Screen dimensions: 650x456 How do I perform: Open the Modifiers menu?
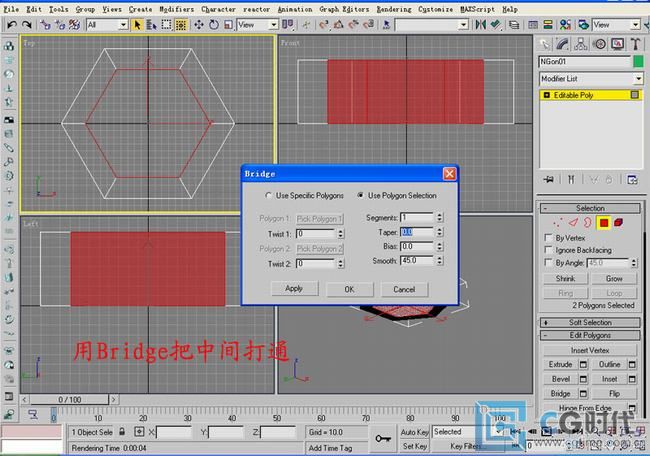tap(177, 9)
